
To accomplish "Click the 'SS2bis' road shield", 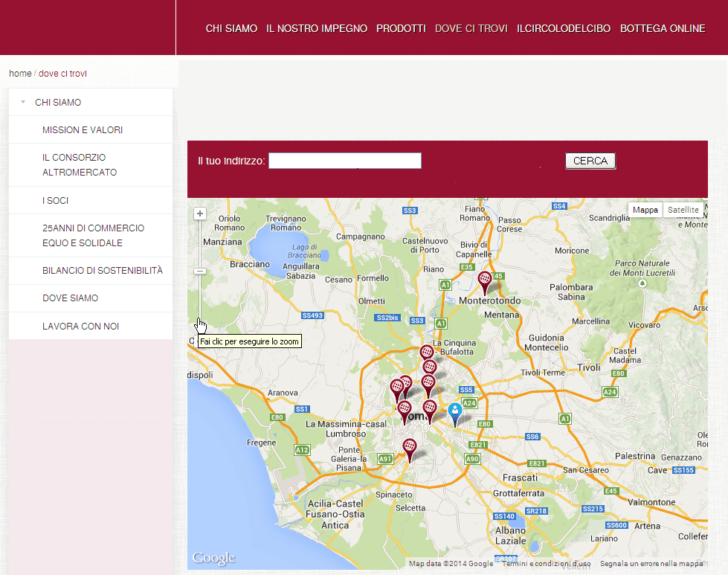I will coord(387,318).
